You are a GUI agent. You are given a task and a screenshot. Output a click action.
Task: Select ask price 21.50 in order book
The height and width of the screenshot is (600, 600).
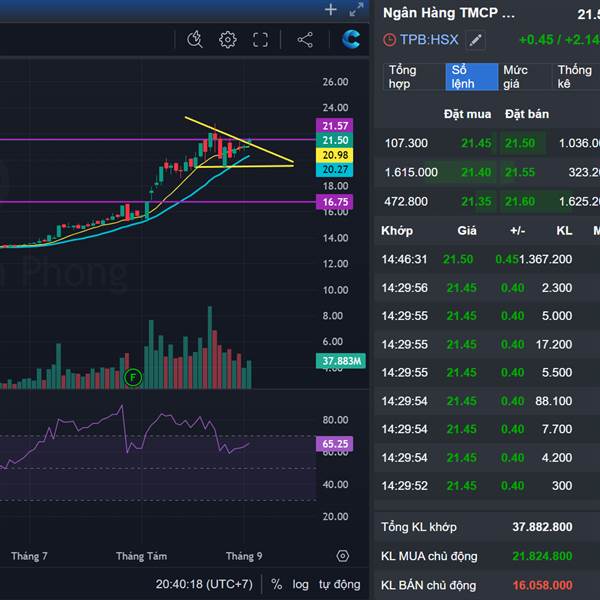coord(520,143)
